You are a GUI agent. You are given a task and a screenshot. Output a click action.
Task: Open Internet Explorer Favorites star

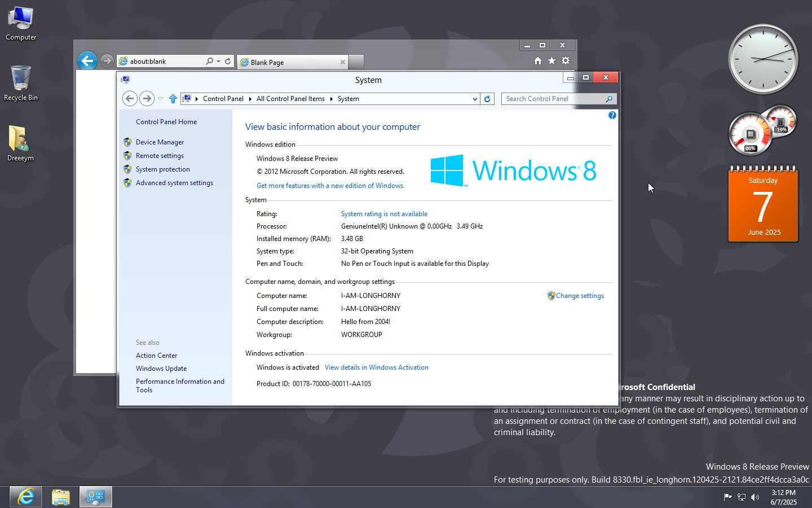pos(551,61)
